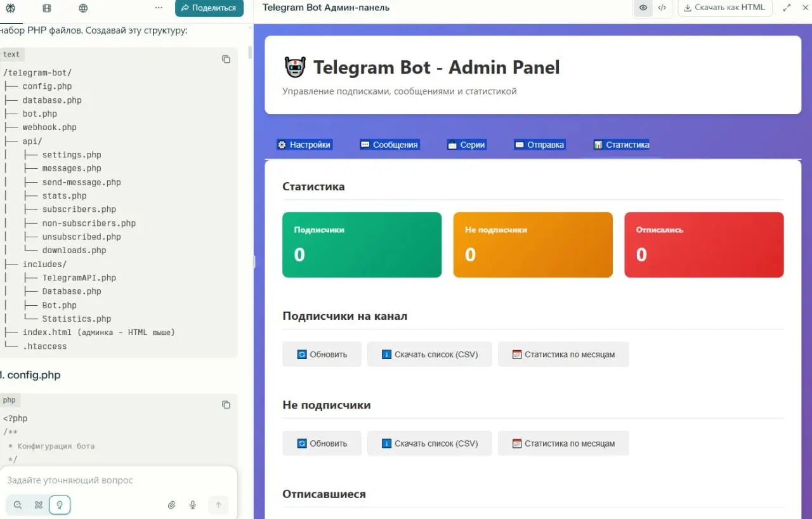Toggle the lightbulb mode icon in chat box
812x519 pixels.
[x=60, y=505]
